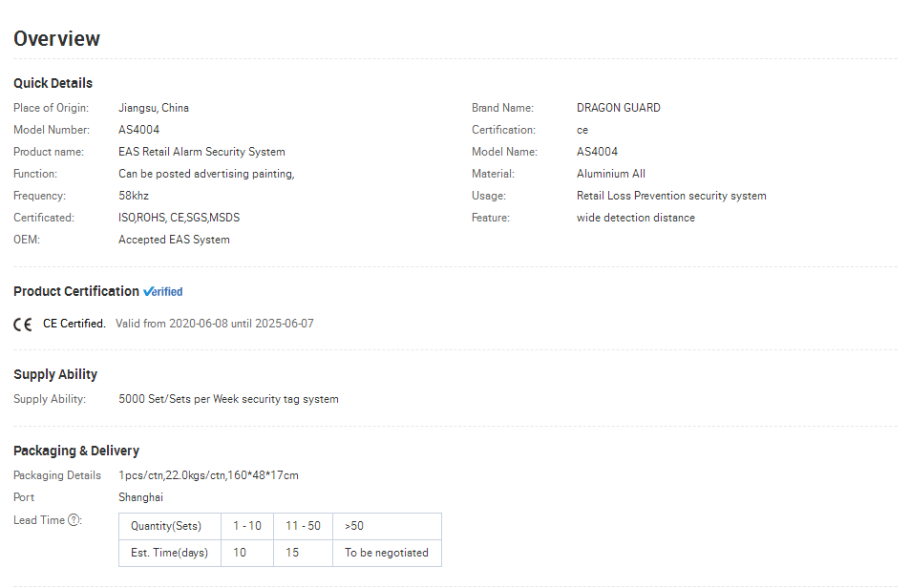Viewport: 910px width, 588px height.
Task: Click the 'ce' certification value
Action: 582,131
